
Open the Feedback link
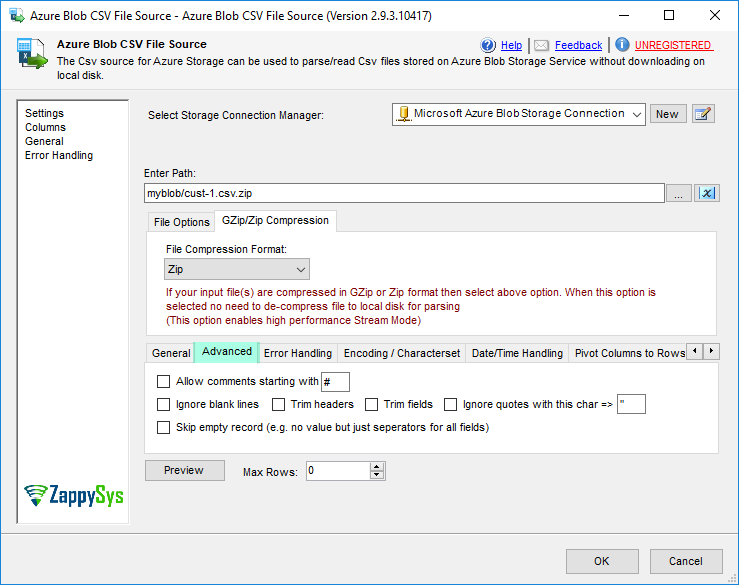click(x=578, y=45)
